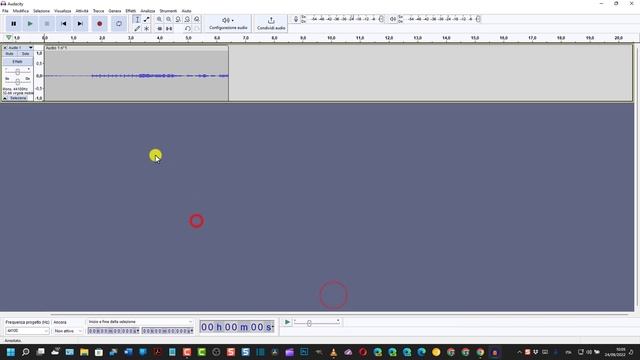Open the Aiuto menu
Screen dimensions: 640x360
pyautogui.click(x=186, y=11)
